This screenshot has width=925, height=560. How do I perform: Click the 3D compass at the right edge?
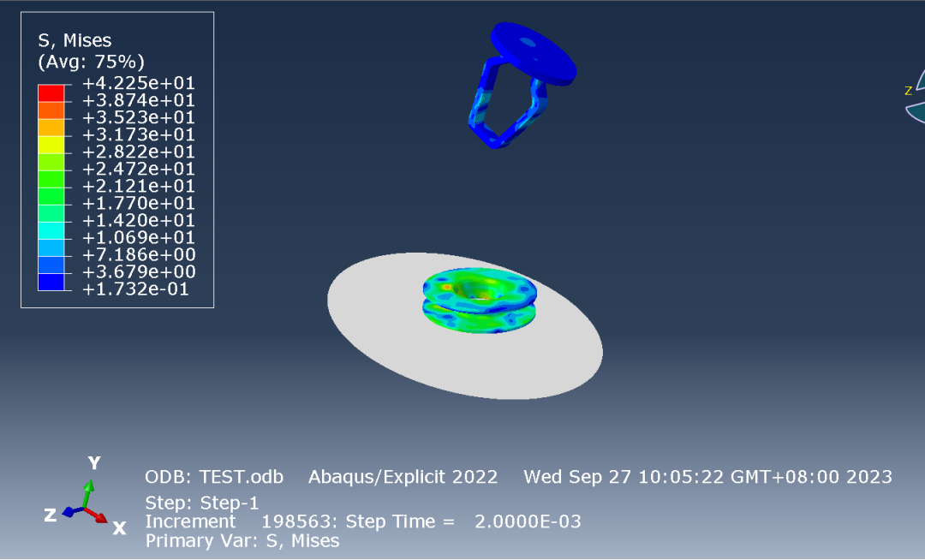pos(915,94)
